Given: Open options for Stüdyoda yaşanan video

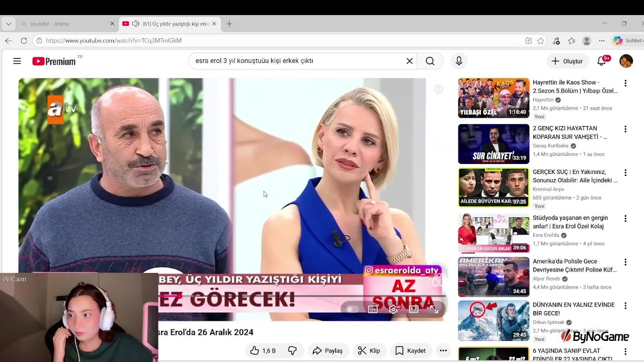Looking at the screenshot, I should 625,219.
